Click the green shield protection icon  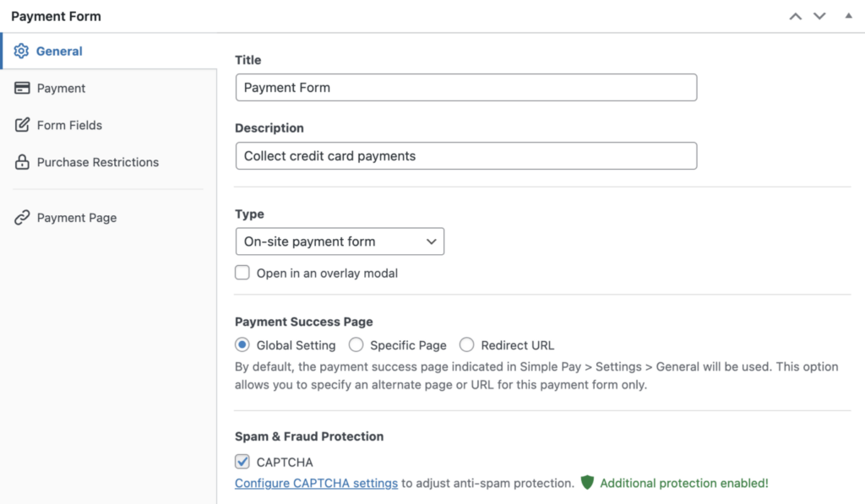pos(588,483)
